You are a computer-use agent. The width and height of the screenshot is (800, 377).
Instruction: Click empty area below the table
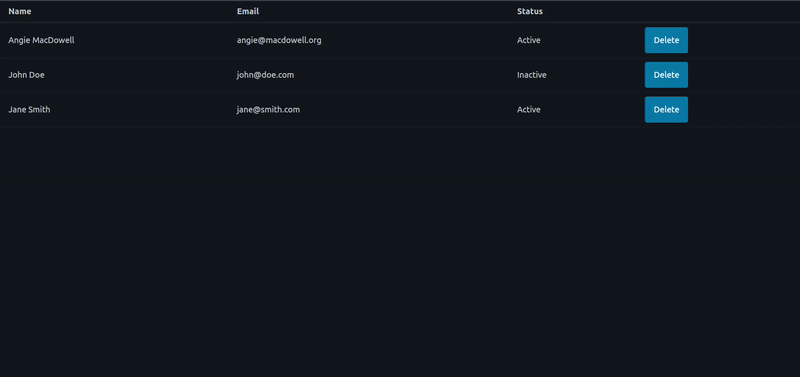click(x=400, y=252)
